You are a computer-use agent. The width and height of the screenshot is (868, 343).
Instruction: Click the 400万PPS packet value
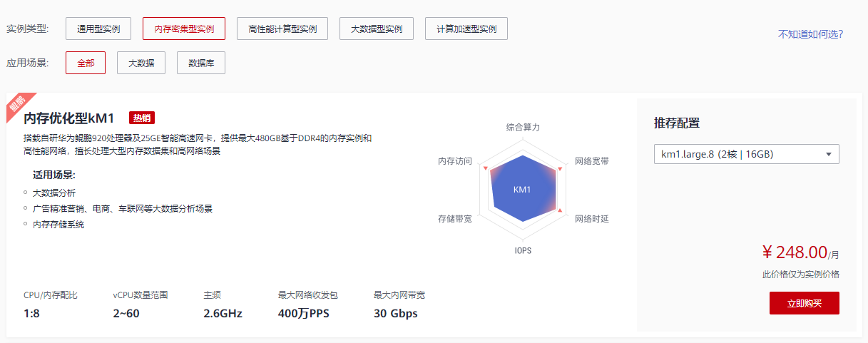click(x=304, y=314)
